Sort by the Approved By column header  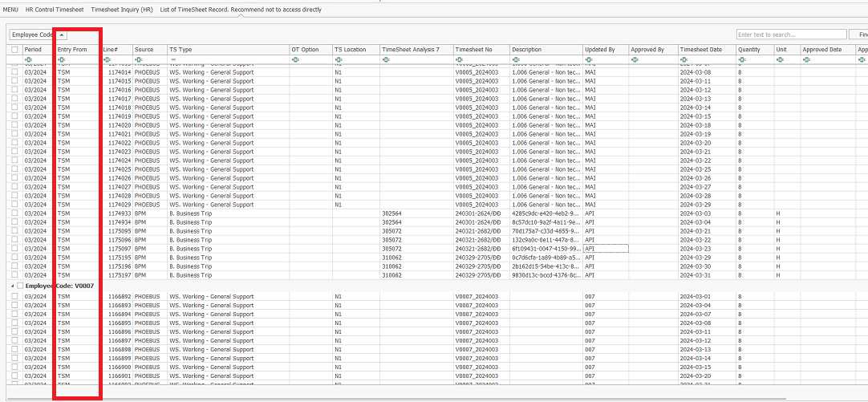pos(647,50)
